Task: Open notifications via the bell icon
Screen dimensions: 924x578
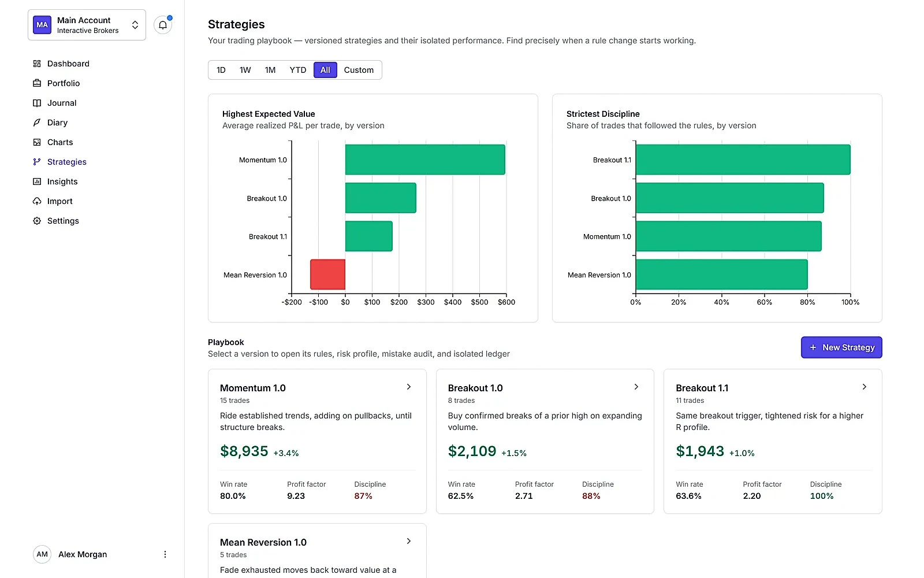Action: click(x=163, y=25)
